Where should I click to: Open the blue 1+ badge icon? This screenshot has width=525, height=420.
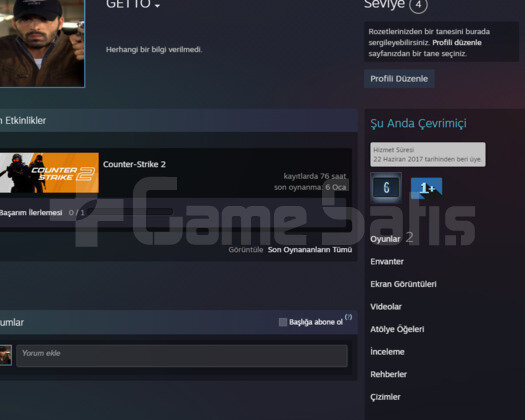pos(427,188)
